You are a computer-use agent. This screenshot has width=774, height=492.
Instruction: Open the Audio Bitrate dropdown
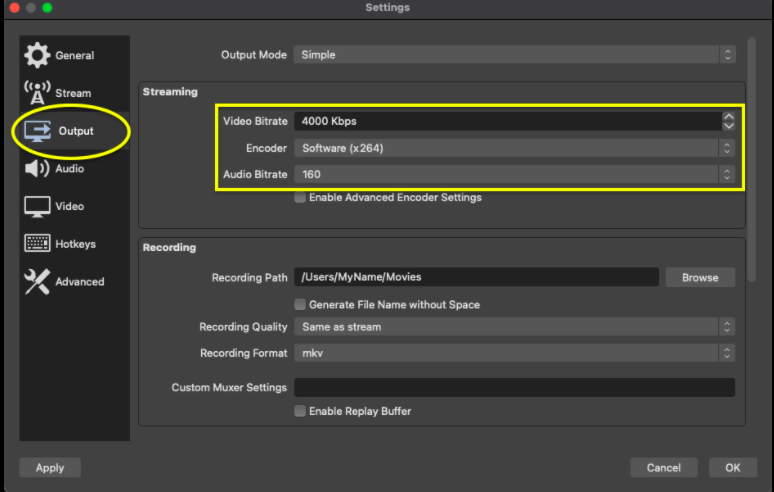(x=514, y=174)
